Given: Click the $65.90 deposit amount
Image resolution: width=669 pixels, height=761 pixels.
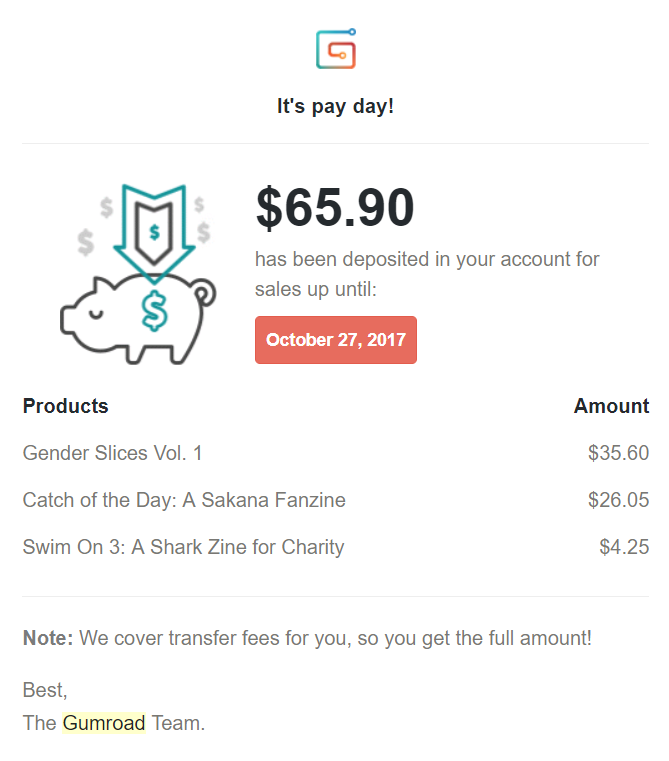Looking at the screenshot, I should [x=335, y=208].
